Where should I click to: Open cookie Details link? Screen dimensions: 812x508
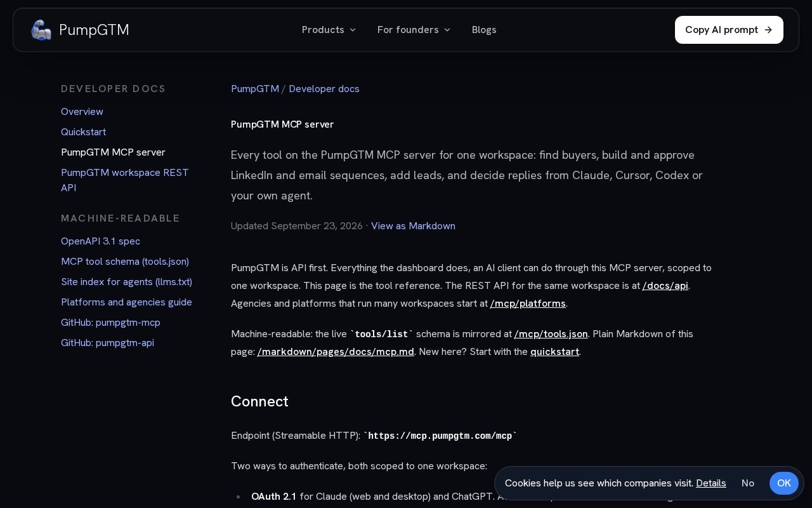coord(711,483)
